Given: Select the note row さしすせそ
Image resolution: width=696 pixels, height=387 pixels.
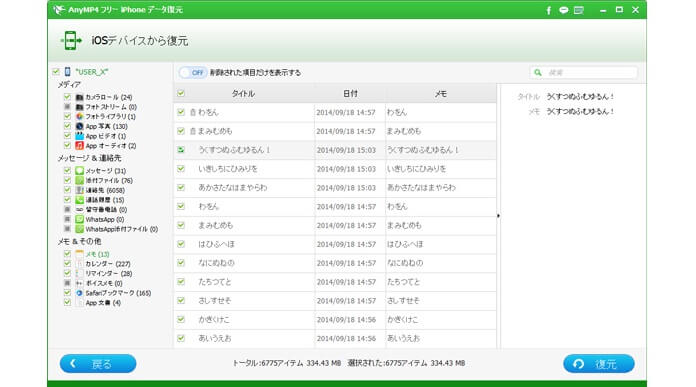Looking at the screenshot, I should (x=335, y=301).
